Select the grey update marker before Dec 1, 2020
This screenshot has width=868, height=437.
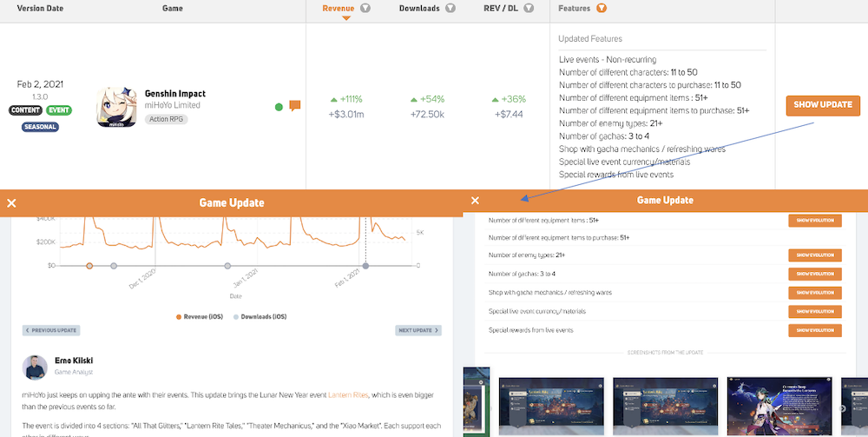point(114,266)
